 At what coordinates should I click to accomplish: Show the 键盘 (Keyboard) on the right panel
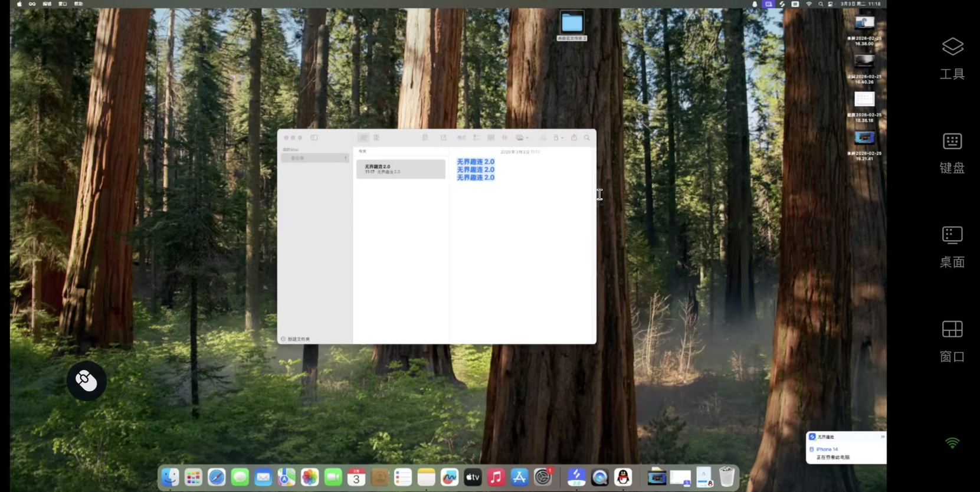coord(952,152)
